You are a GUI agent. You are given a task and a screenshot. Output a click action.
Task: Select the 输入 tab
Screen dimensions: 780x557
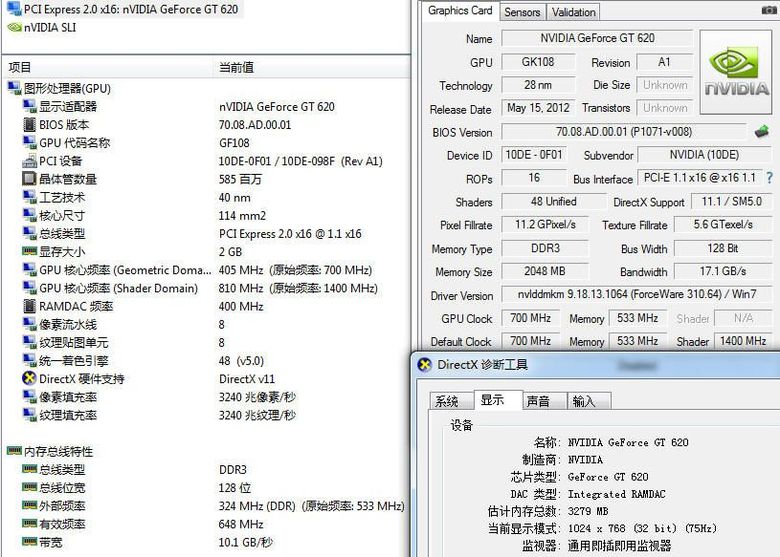tap(584, 401)
